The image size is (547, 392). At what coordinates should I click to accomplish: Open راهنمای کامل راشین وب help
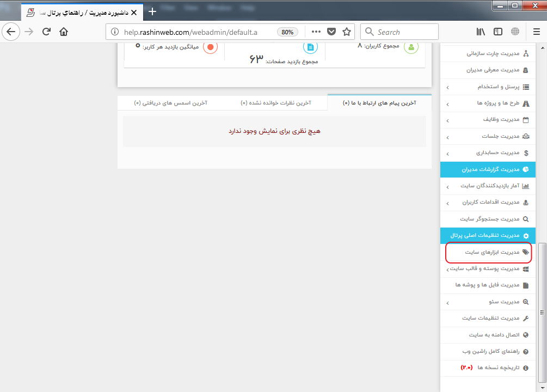[488, 352]
